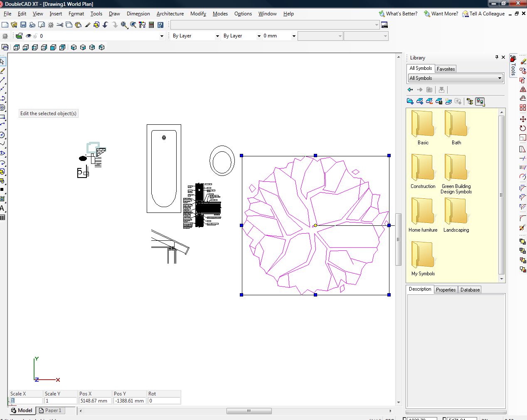The image size is (527, 420).
Task: Toggle layer 0 visibility eye icon
Action: pyautogui.click(x=28, y=36)
